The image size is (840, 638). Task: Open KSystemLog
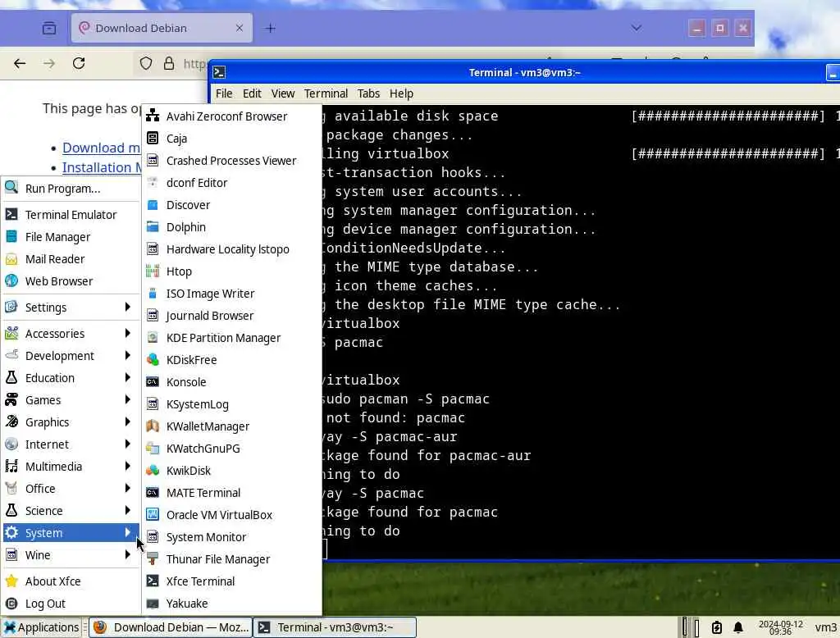click(231, 404)
